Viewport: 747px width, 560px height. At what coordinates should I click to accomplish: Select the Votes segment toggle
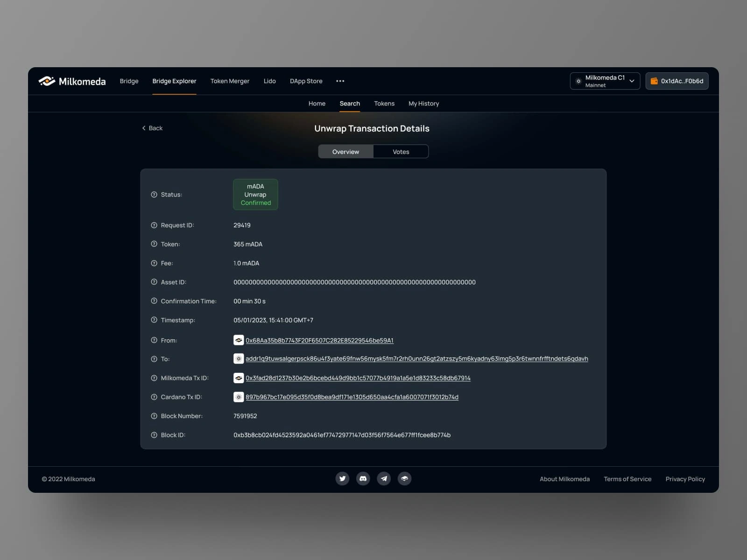[401, 152]
